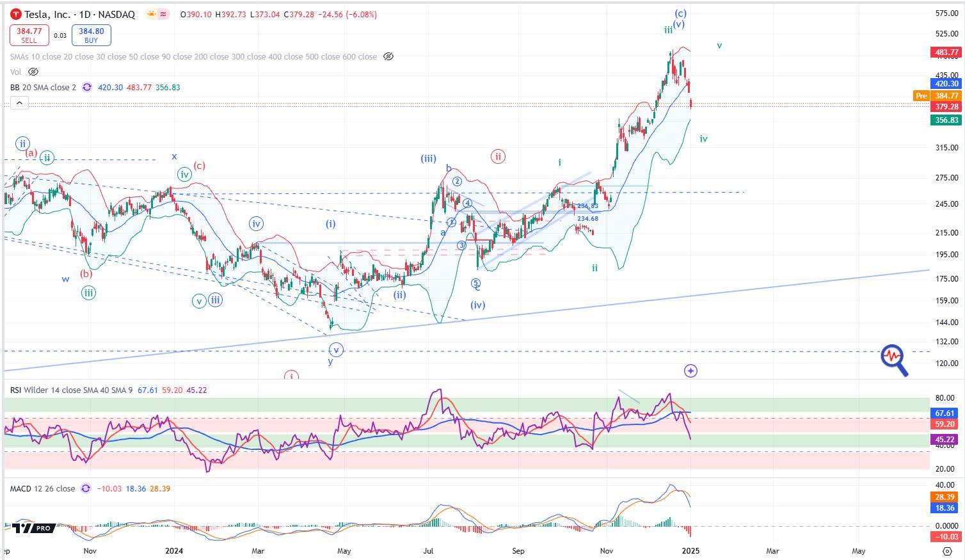
Task: Select the RSI Wilder 14 legend title
Action: (x=71, y=390)
